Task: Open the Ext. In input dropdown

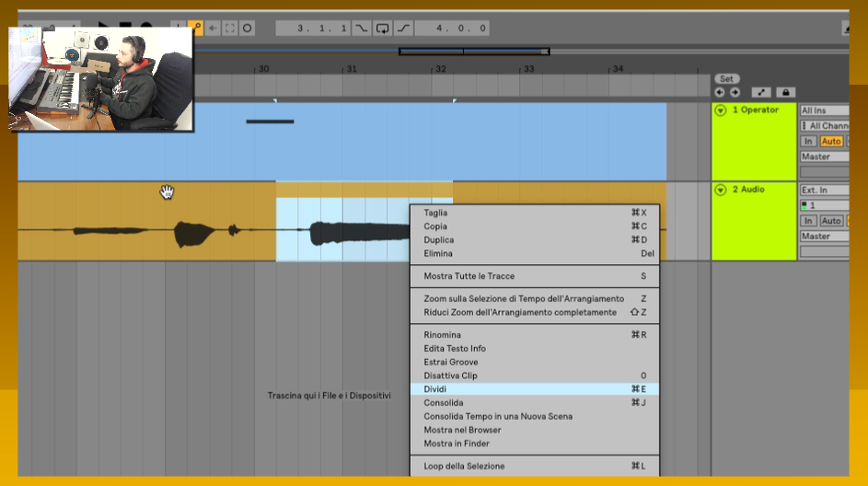Action: coord(824,190)
